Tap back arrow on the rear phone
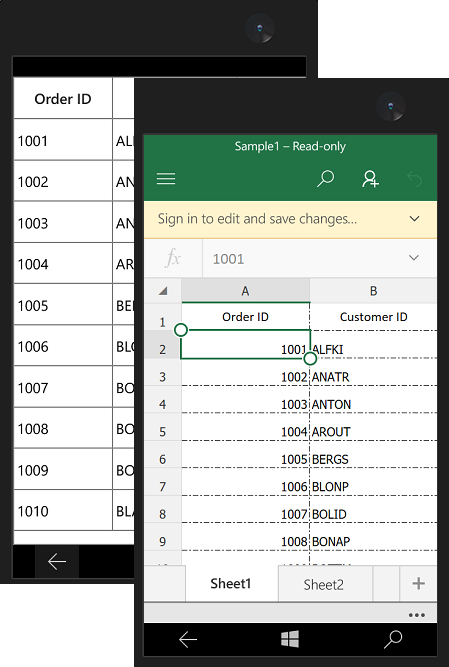The width and height of the screenshot is (449, 667). click(57, 562)
